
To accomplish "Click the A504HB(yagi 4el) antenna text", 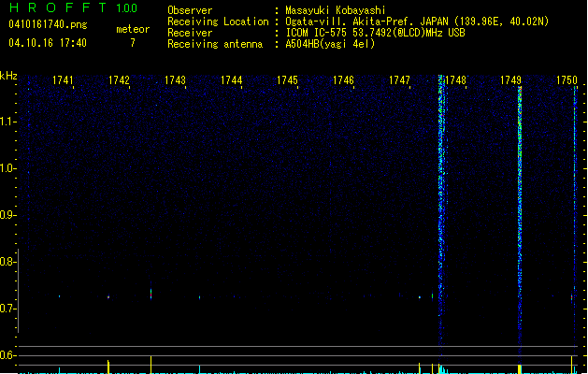I will coord(330,44).
